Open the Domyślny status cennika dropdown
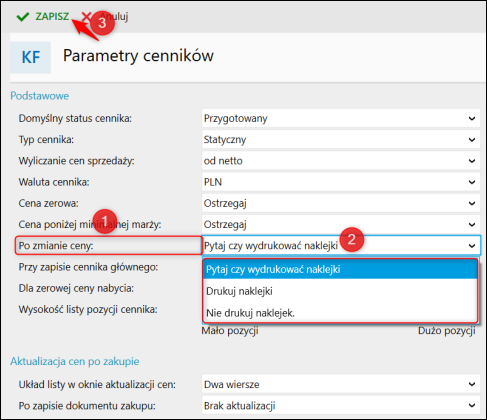 [341, 118]
